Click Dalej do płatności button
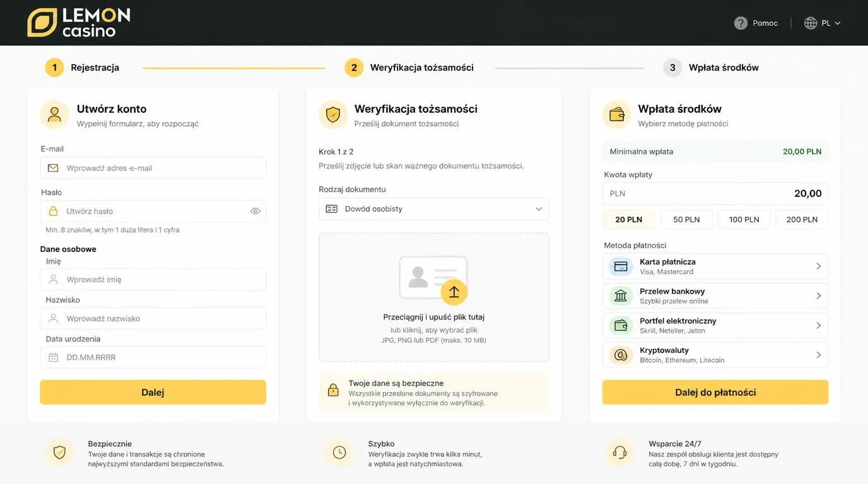 coord(715,392)
